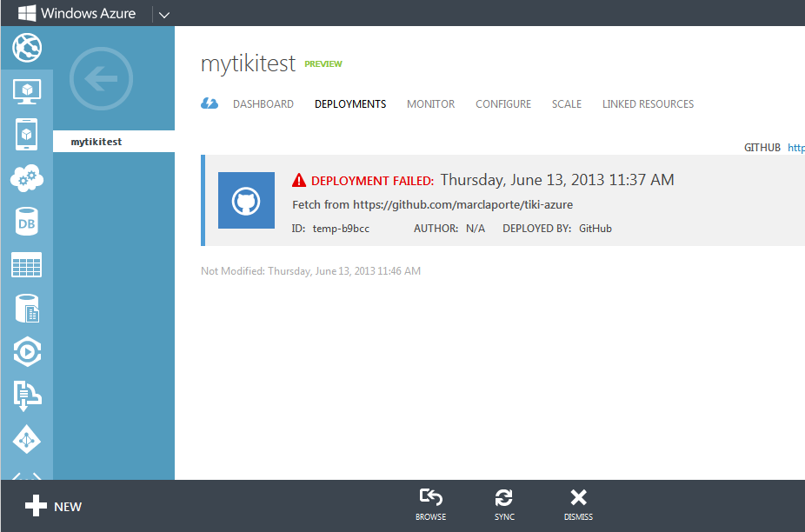Viewport: 805px width, 532px height.
Task: Open Active Directory diamond icon
Action: tap(27, 440)
